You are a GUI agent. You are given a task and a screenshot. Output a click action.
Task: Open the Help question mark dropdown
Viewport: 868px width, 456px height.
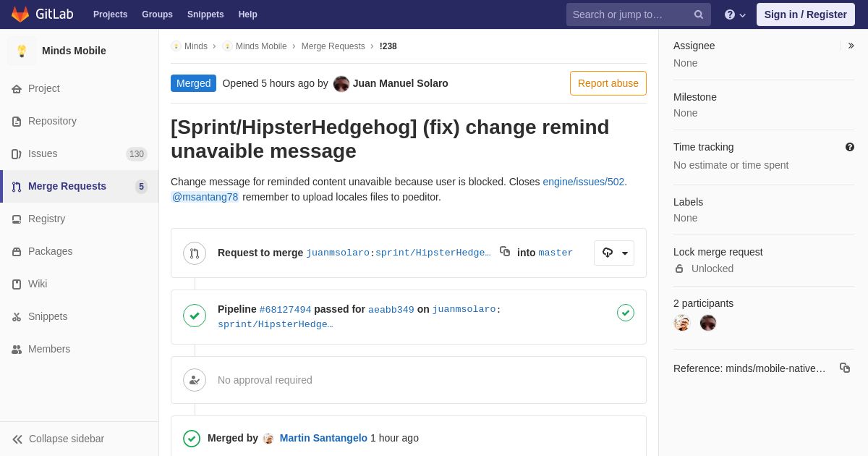click(735, 14)
